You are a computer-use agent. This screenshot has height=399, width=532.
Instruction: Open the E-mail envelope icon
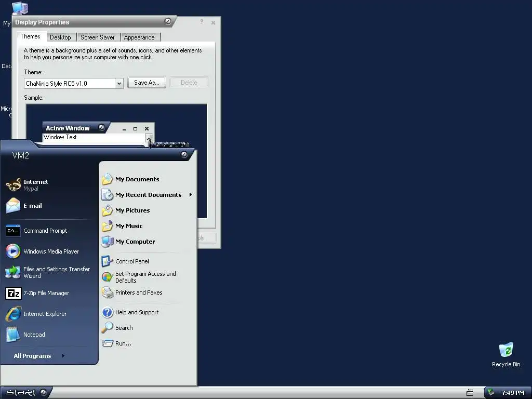click(13, 206)
